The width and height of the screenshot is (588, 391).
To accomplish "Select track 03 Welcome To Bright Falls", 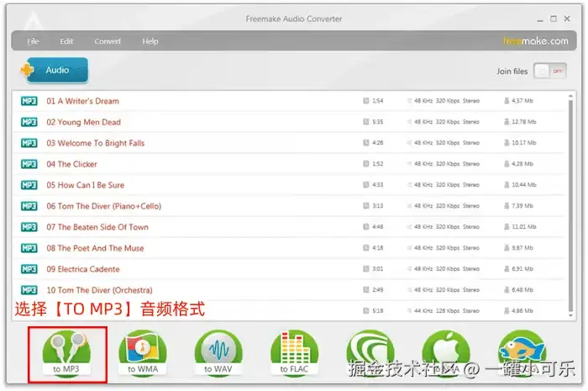I will pos(289,143).
